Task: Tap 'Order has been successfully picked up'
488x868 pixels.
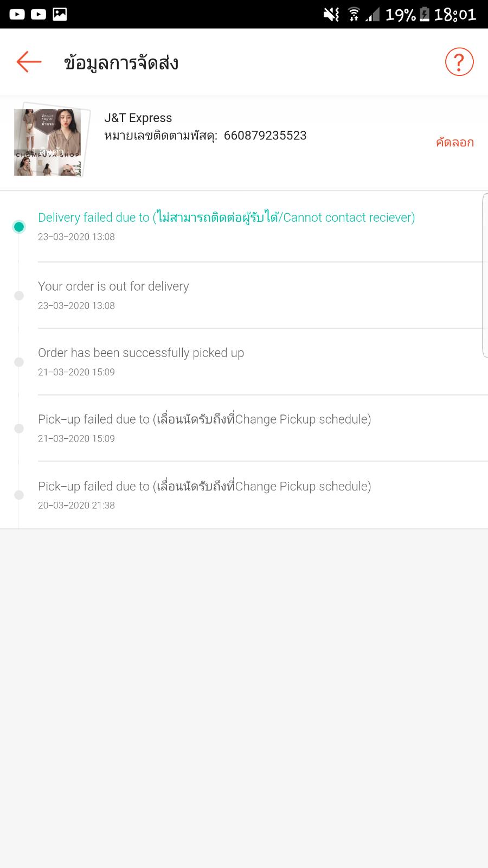Action: (141, 353)
